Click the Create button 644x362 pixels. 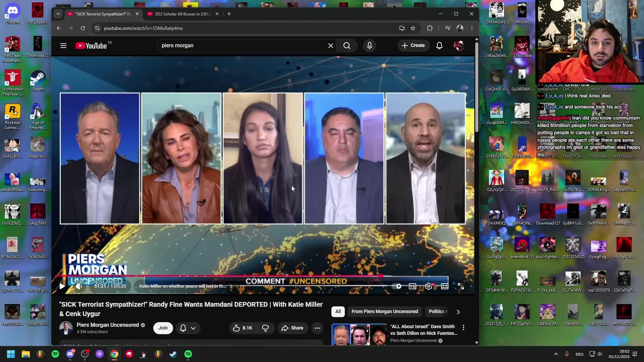[413, 46]
